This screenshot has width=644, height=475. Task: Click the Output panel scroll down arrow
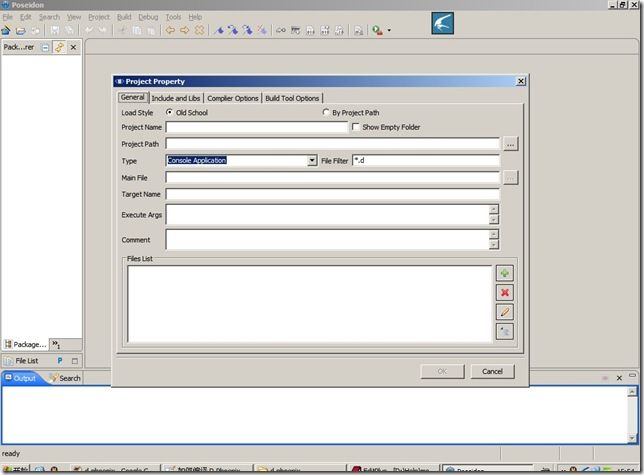pos(632,438)
